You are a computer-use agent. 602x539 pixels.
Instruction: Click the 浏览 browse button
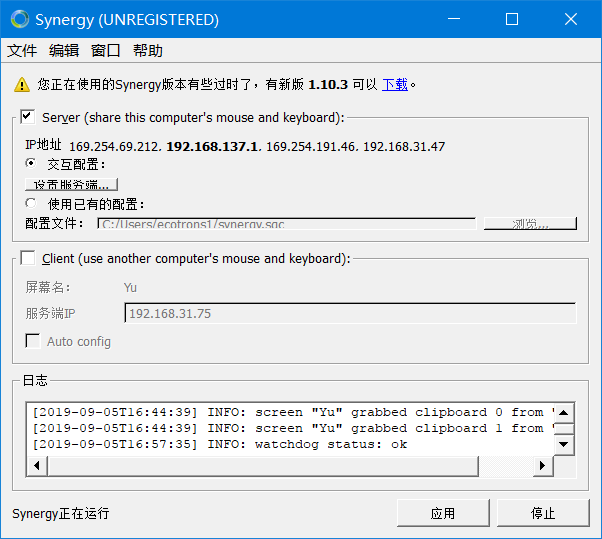[530, 223]
